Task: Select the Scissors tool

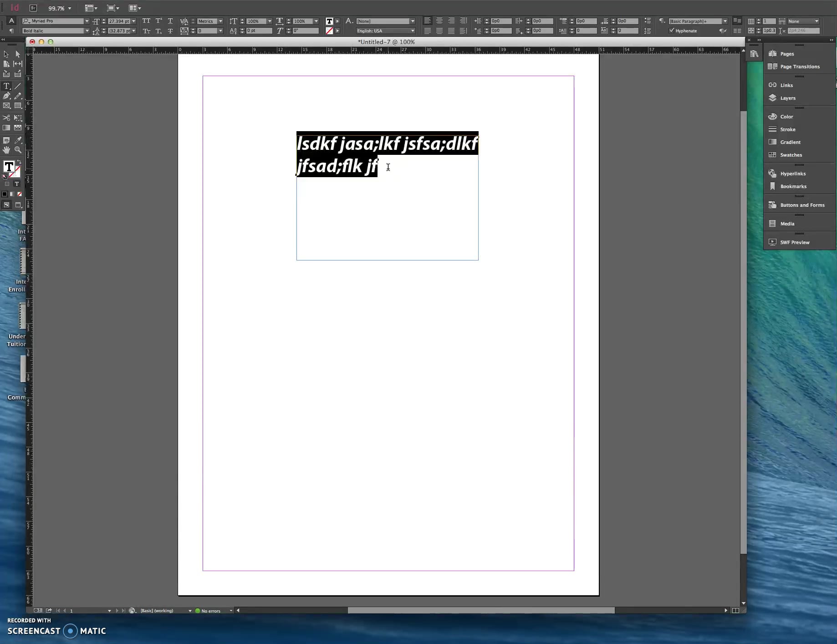Action: [6, 117]
